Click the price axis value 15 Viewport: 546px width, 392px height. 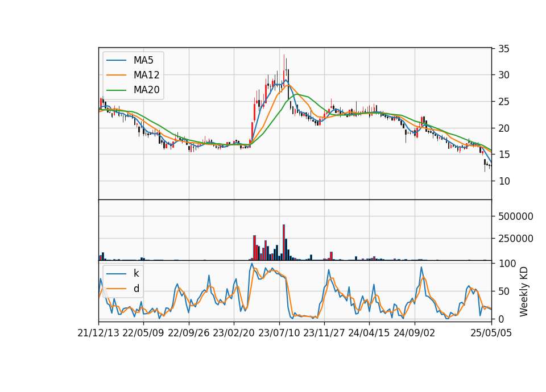click(503, 155)
